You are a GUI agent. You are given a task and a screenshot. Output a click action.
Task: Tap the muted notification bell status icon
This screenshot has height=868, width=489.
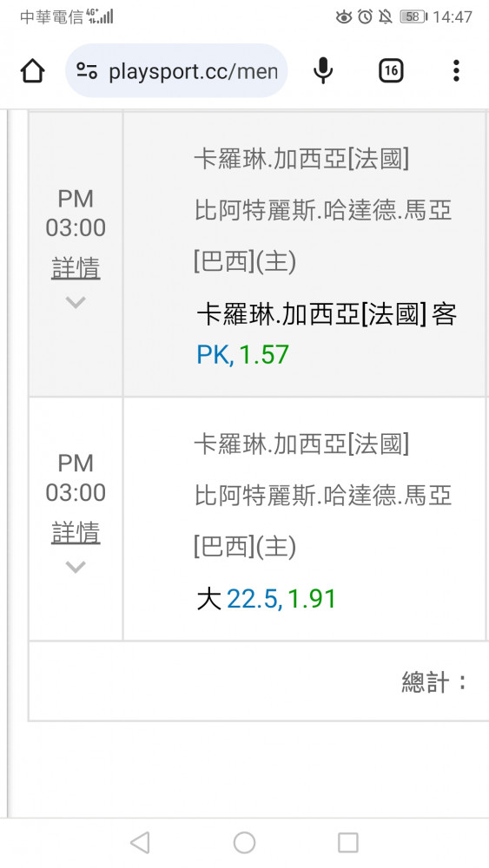click(x=386, y=16)
